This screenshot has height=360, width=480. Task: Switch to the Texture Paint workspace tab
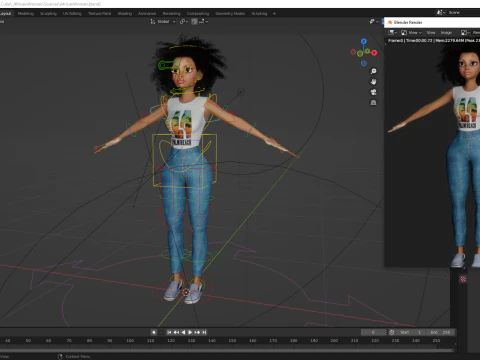point(99,14)
